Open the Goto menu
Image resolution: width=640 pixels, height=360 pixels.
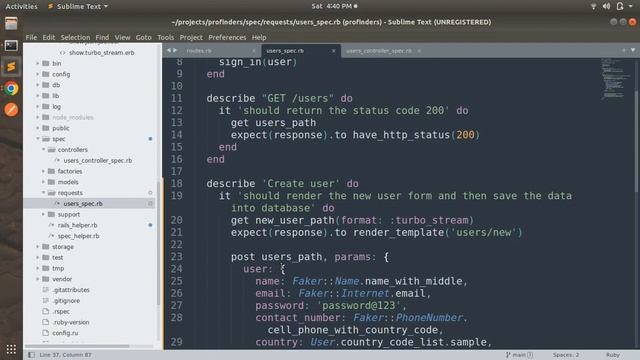tap(143, 37)
